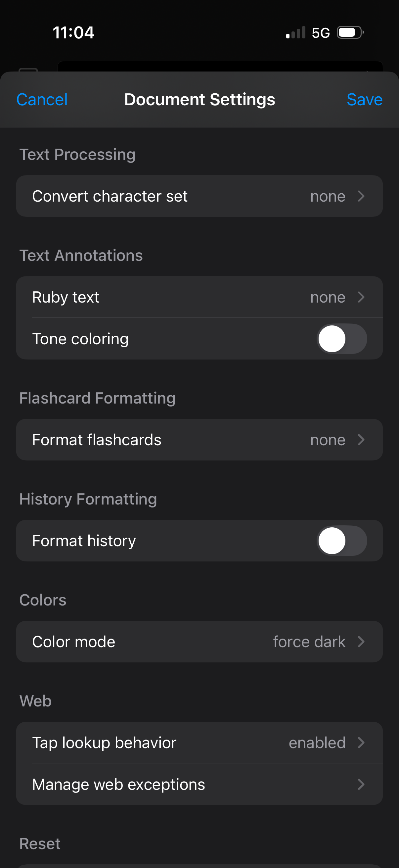
Task: Tap Cancel in Document Settings header
Action: click(42, 100)
